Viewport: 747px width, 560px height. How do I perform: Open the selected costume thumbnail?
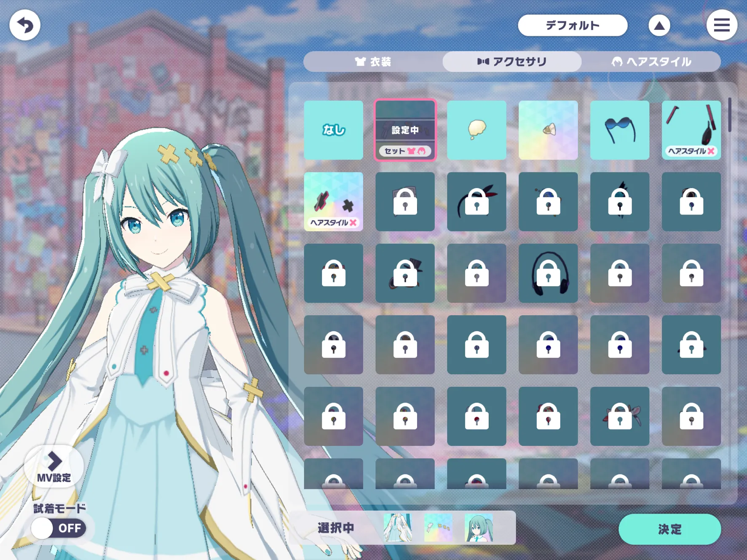398,528
